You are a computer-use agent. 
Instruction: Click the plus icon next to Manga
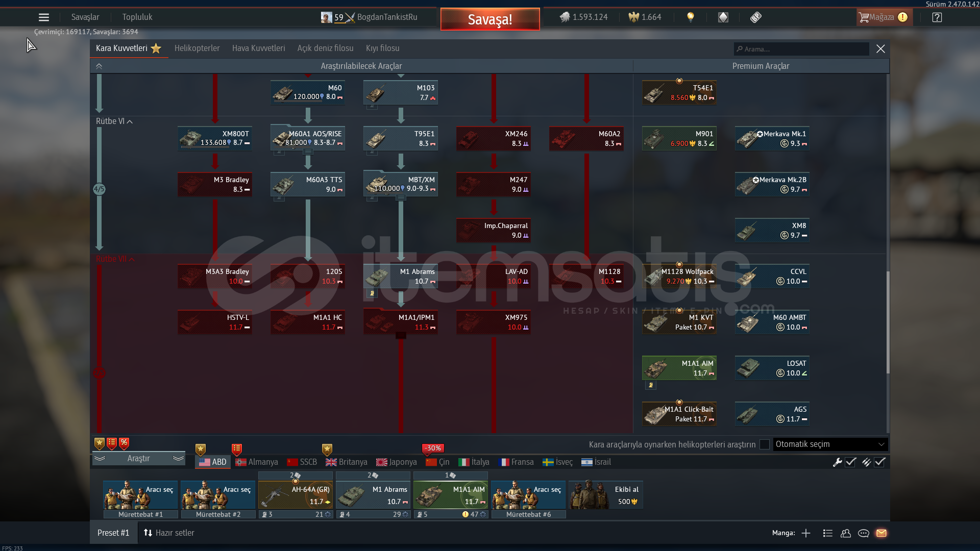(806, 533)
